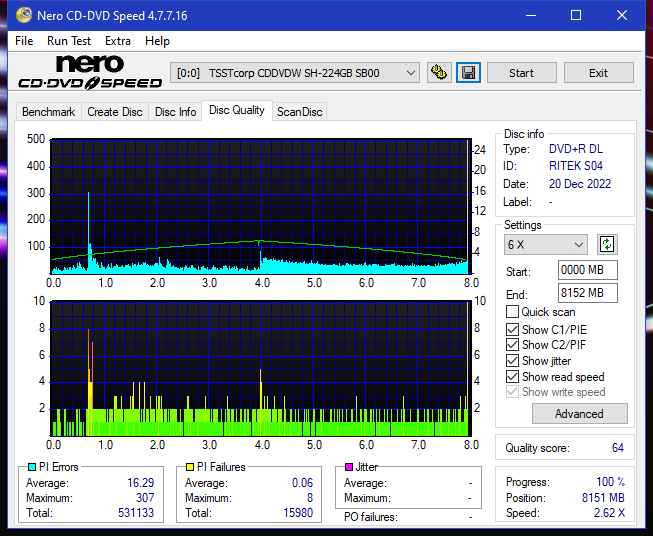This screenshot has height=536, width=653.
Task: Click the Speed value 2.62 X
Action: click(x=609, y=513)
